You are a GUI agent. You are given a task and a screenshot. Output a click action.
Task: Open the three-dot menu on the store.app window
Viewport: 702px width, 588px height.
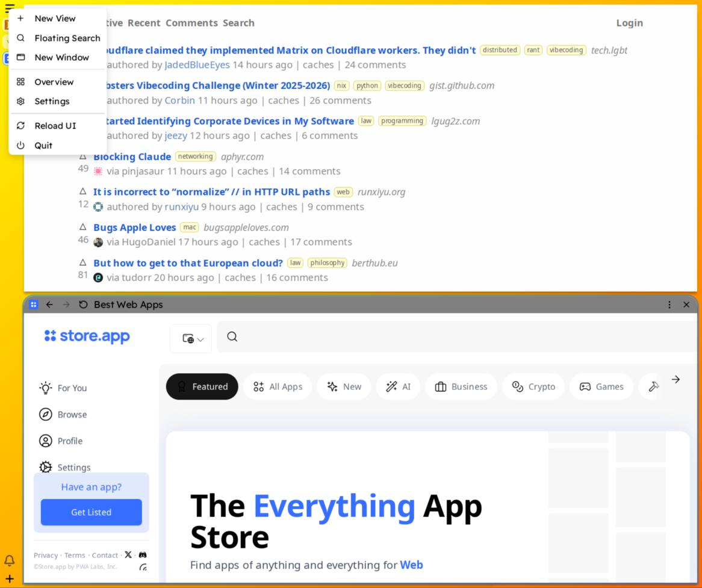point(669,305)
